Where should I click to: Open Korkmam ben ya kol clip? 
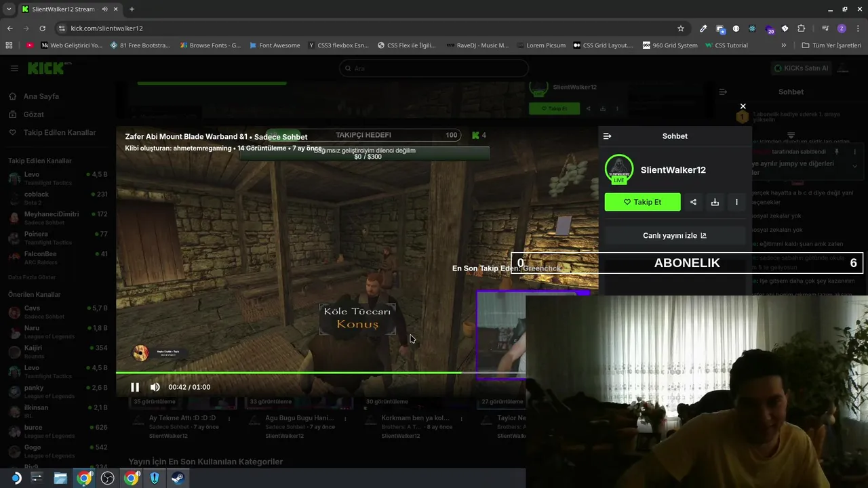click(x=415, y=418)
